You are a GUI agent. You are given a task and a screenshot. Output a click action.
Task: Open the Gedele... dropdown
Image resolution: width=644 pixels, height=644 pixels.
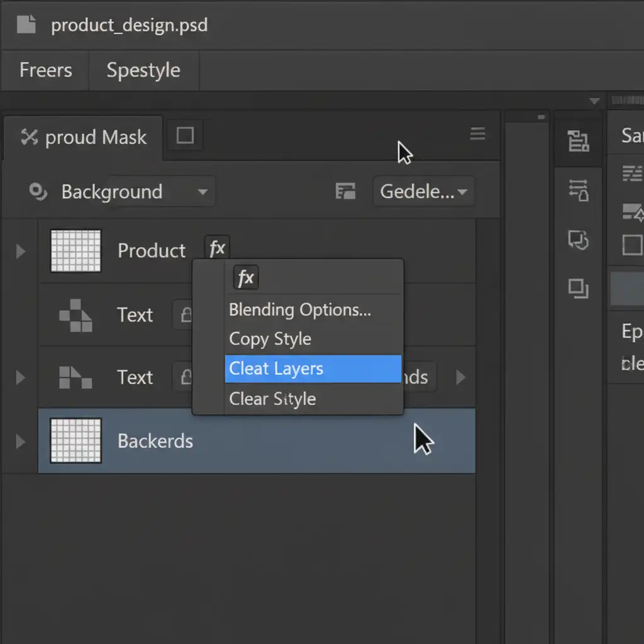424,191
